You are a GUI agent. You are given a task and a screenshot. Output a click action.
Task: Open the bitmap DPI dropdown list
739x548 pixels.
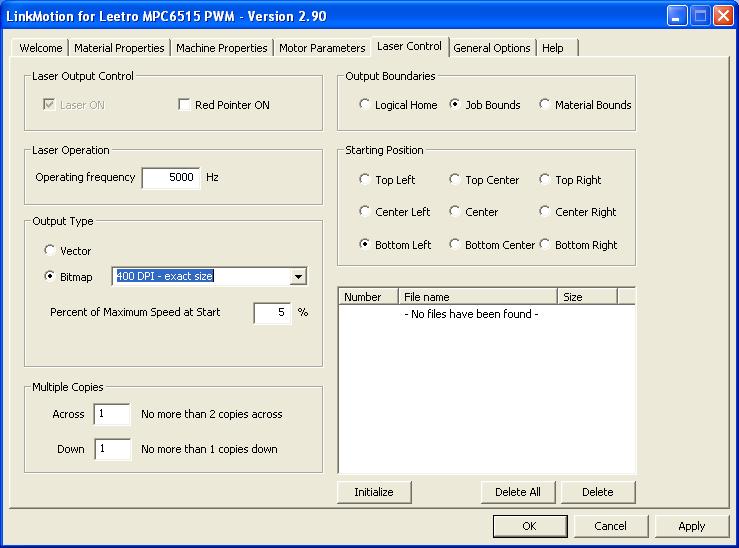(x=298, y=277)
